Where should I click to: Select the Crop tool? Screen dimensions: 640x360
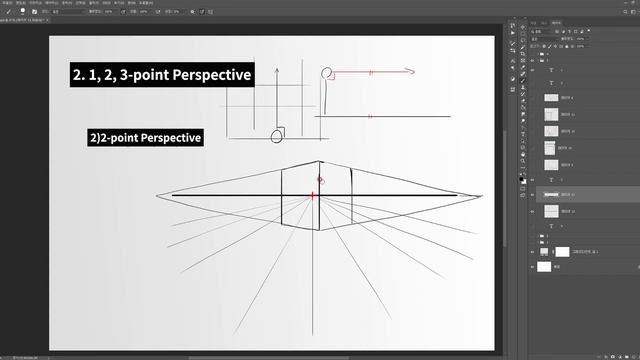point(523,53)
